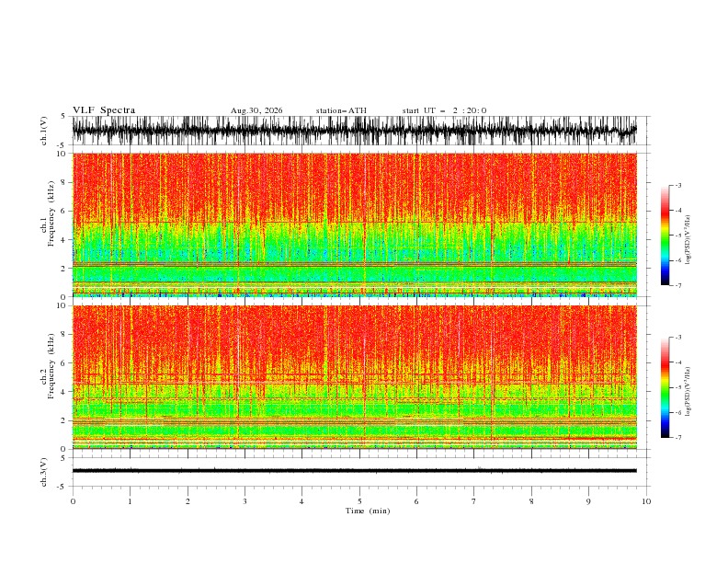Viewport: 728px width, 563px height.
Task: Click the ch.3 waveform trace panel
Action: point(354,471)
